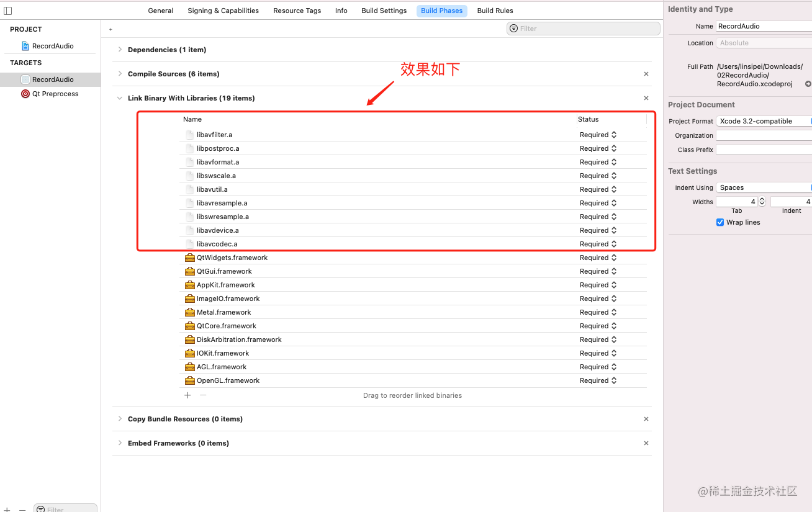Select the libavresample.a row
Viewport: 812px width, 512px height.
(x=413, y=203)
